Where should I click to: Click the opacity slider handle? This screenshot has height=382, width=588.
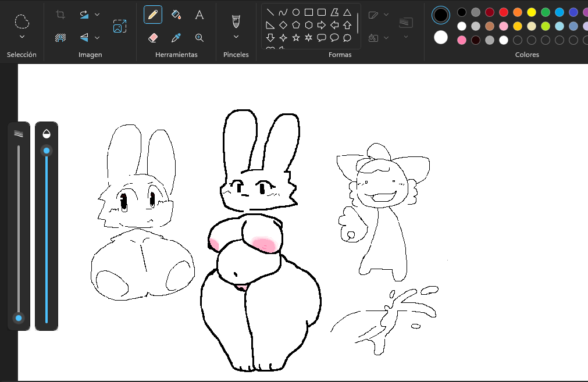pyautogui.click(x=47, y=151)
